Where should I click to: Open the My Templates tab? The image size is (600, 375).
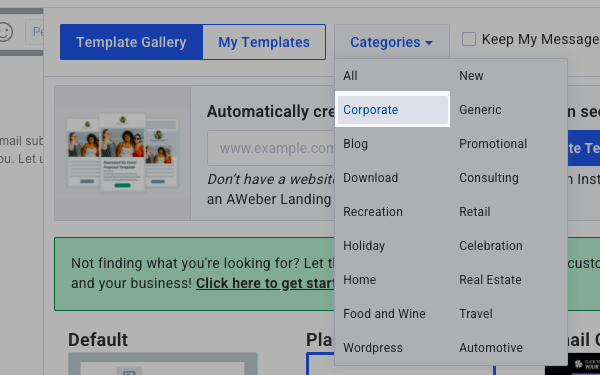coord(264,42)
